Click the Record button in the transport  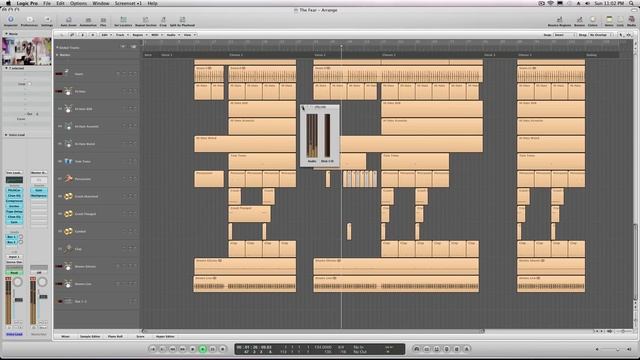(222, 349)
